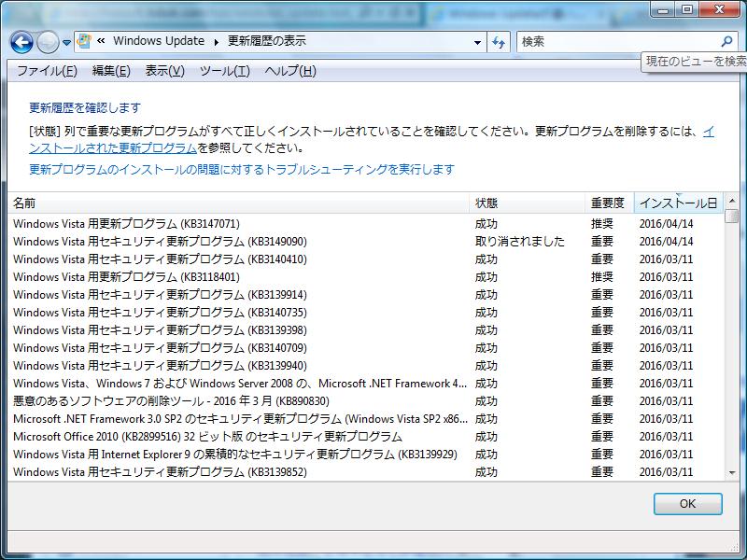747x560 pixels.
Task: Sort updates by the 状態 column header
Action: pos(486,203)
